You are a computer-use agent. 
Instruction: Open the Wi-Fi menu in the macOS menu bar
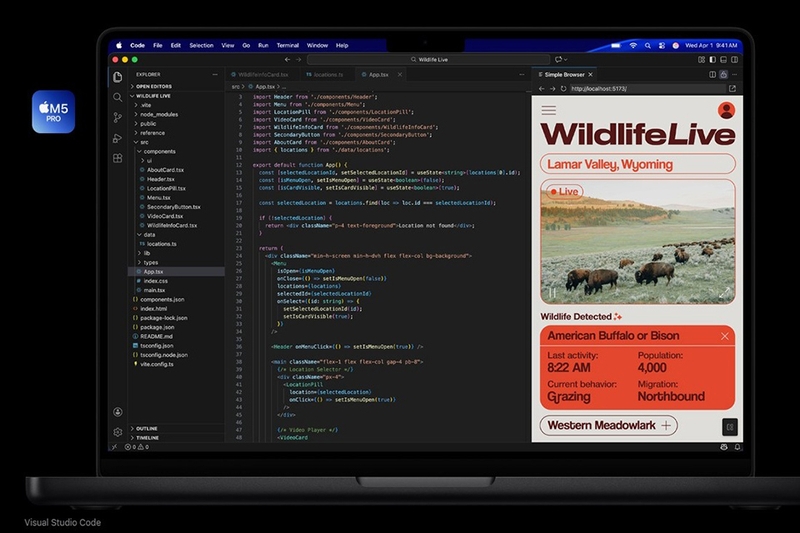coord(633,45)
